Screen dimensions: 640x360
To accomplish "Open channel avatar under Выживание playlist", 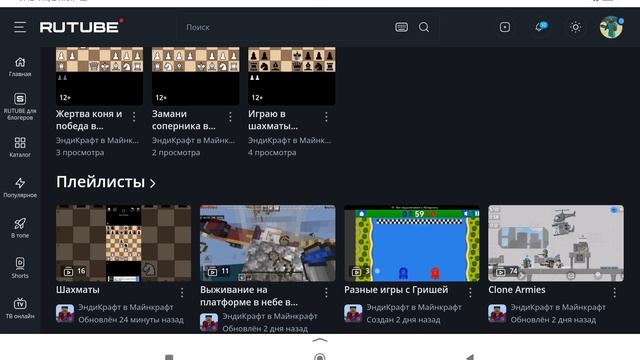I will (209, 322).
